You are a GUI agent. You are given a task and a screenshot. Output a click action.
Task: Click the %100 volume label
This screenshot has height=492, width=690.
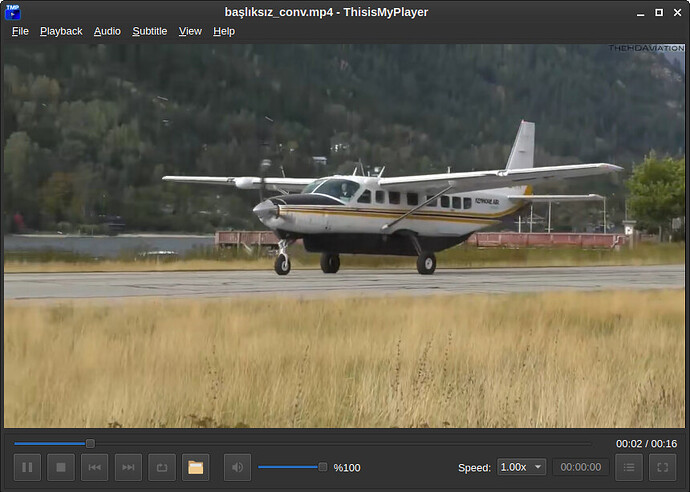[x=347, y=467]
